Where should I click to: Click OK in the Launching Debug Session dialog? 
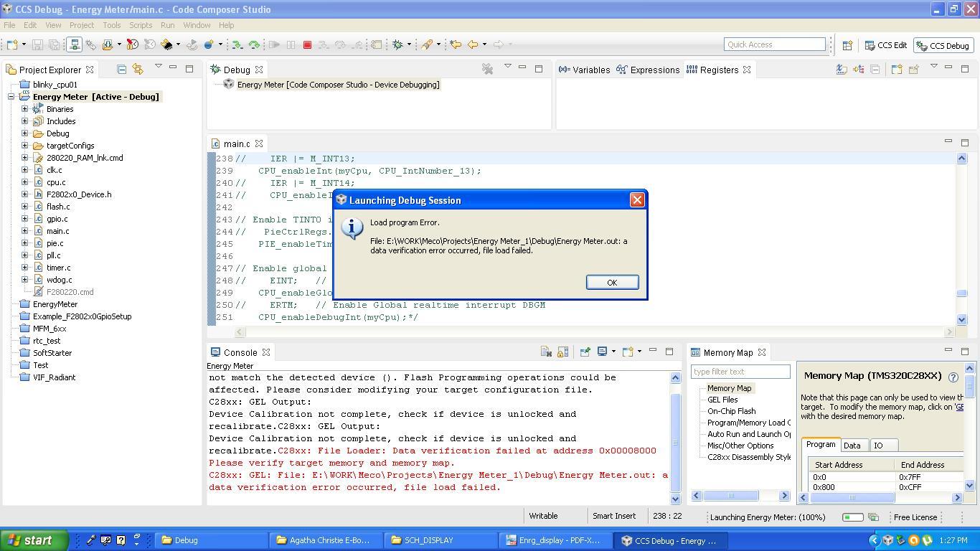[612, 282]
